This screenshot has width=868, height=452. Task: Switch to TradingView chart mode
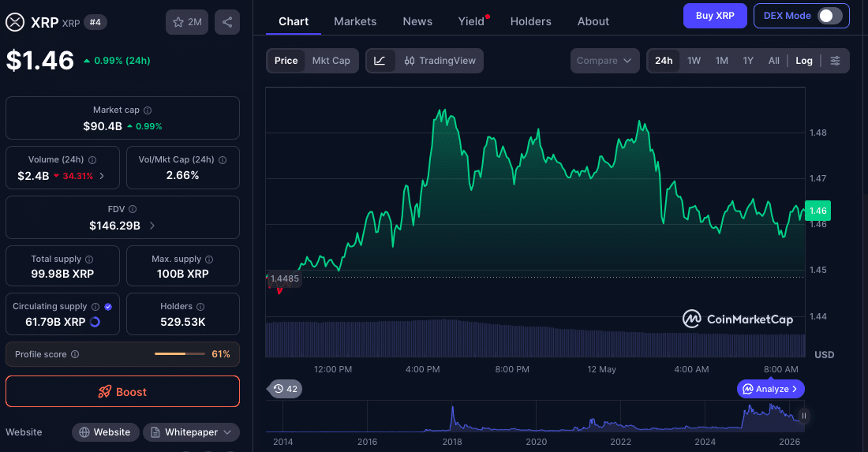440,61
